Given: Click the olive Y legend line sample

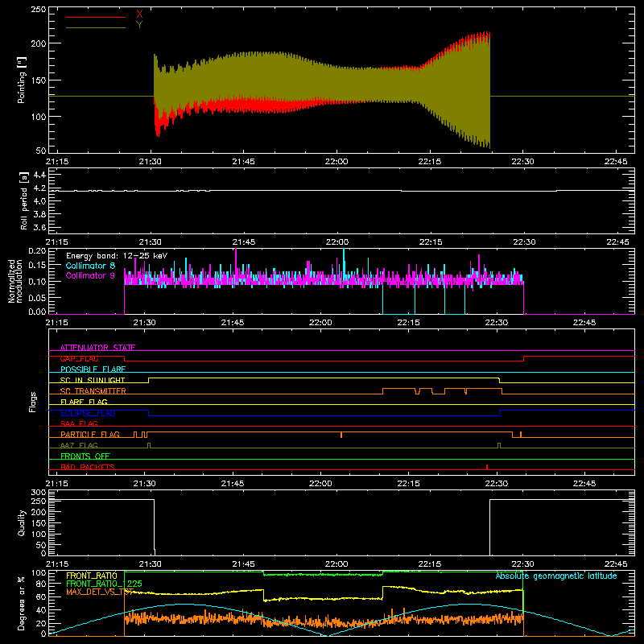Looking at the screenshot, I should (x=96, y=27).
